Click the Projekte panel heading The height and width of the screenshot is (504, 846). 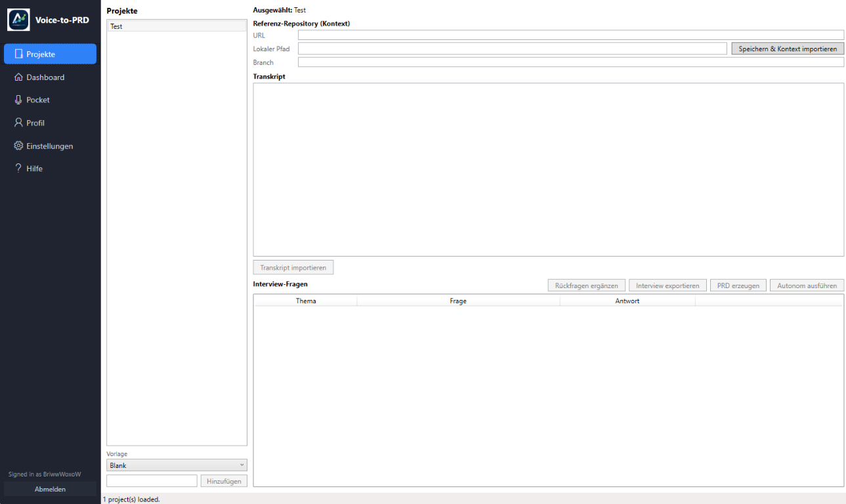pyautogui.click(x=122, y=10)
